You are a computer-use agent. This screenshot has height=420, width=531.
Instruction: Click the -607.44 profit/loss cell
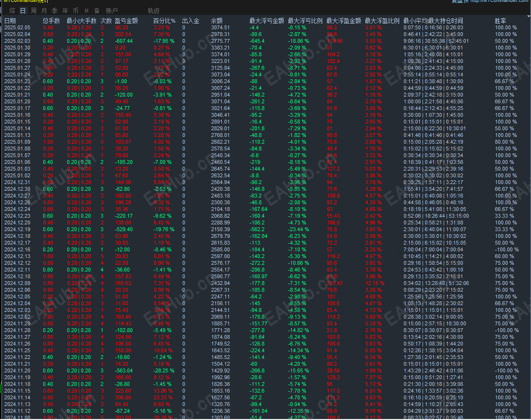(x=124, y=41)
